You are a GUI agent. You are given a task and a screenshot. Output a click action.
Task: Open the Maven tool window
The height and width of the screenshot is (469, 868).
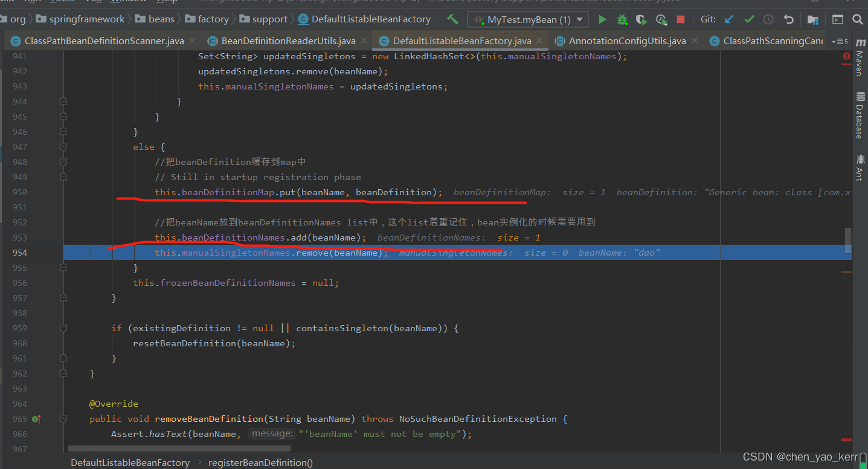860,58
